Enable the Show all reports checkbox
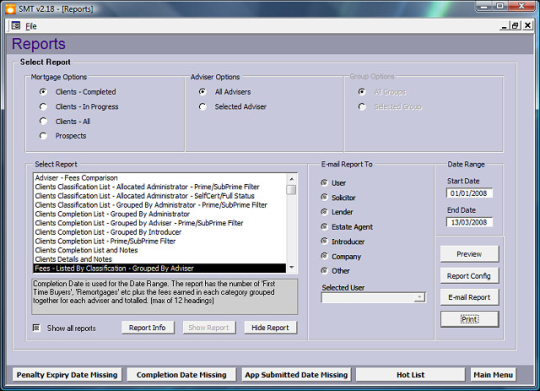The width and height of the screenshot is (540, 391). (36, 328)
